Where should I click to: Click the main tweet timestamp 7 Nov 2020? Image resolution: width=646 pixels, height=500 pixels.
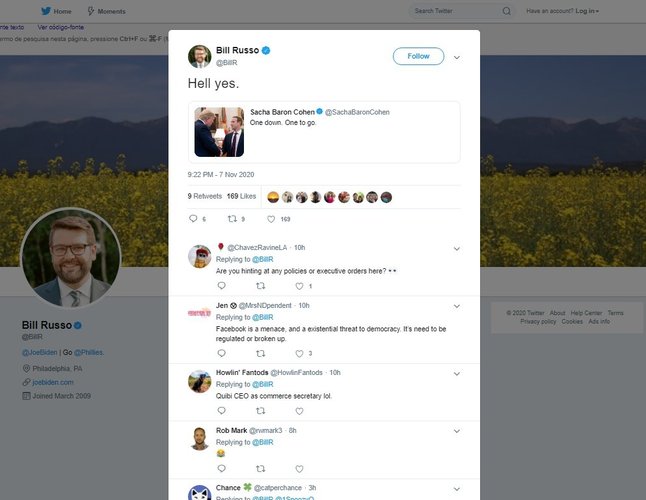coord(221,175)
